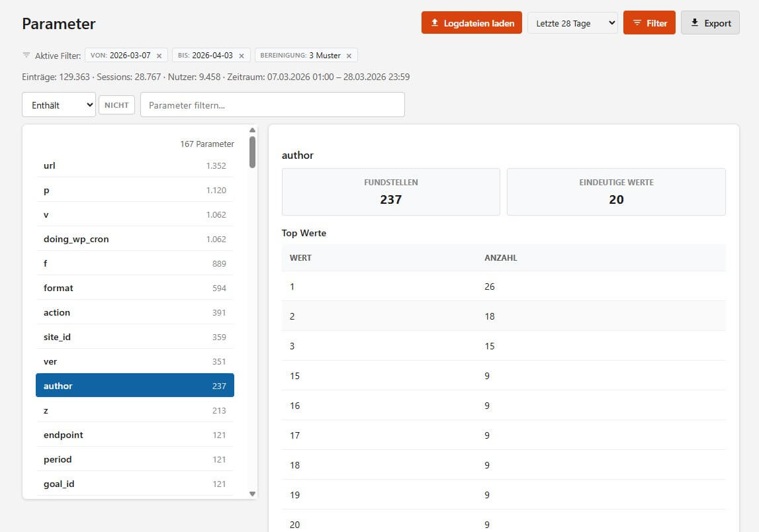This screenshot has height=532, width=759.
Task: Click the ANZAHL column header
Action: click(500, 258)
